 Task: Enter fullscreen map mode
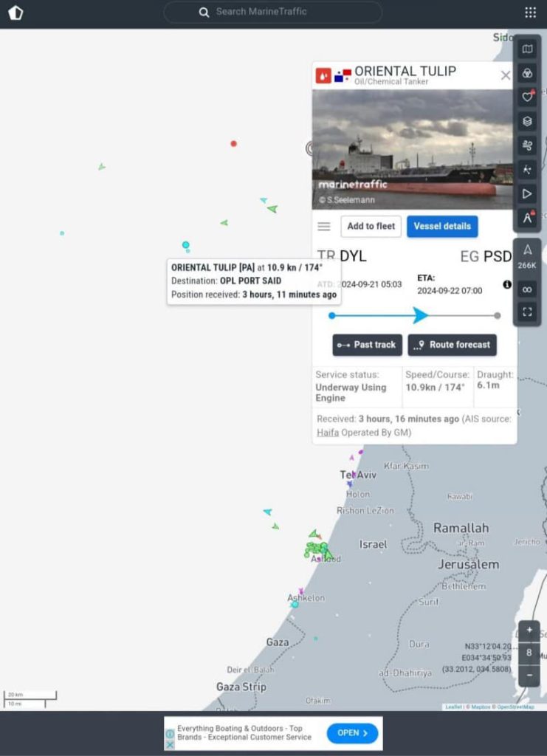(527, 312)
